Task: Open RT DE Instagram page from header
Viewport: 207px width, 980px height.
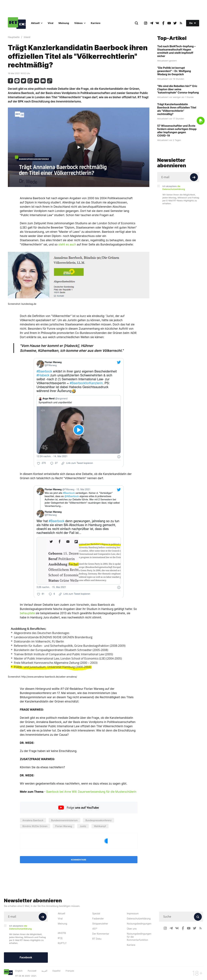Action: click(x=146, y=23)
